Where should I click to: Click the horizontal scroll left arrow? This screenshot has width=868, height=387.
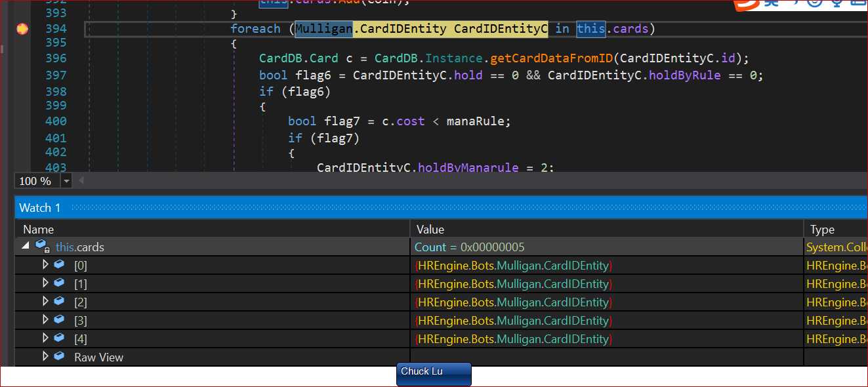click(81, 180)
